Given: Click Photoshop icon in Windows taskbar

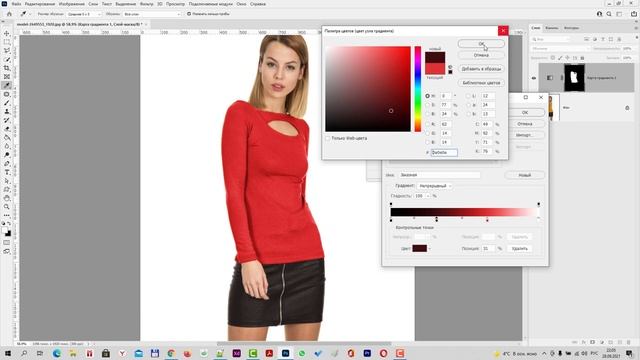Looking at the screenshot, I should click(x=285, y=353).
